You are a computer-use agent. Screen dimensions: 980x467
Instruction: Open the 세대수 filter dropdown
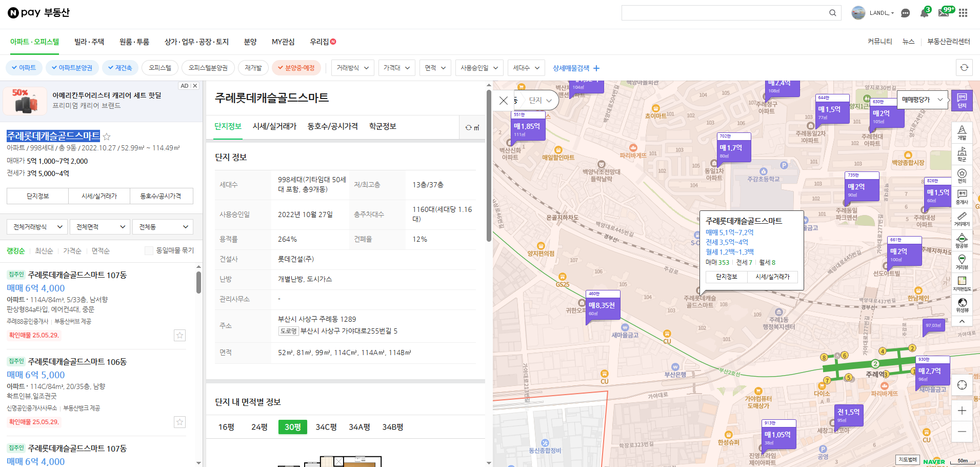tap(526, 68)
